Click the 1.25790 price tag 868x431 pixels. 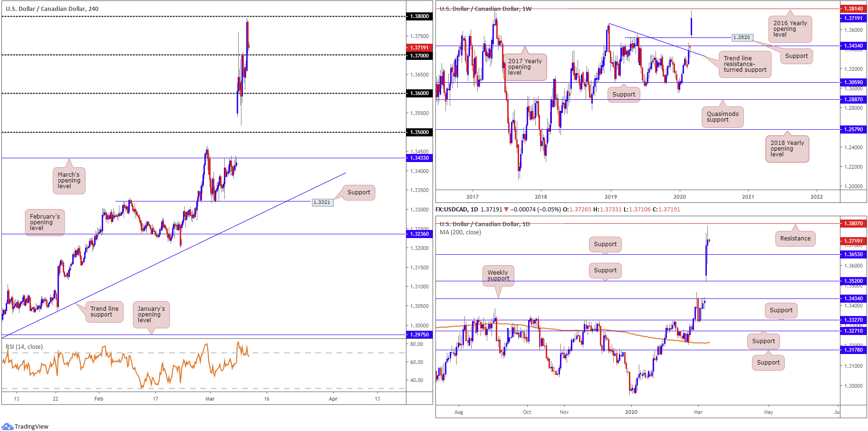click(x=853, y=129)
